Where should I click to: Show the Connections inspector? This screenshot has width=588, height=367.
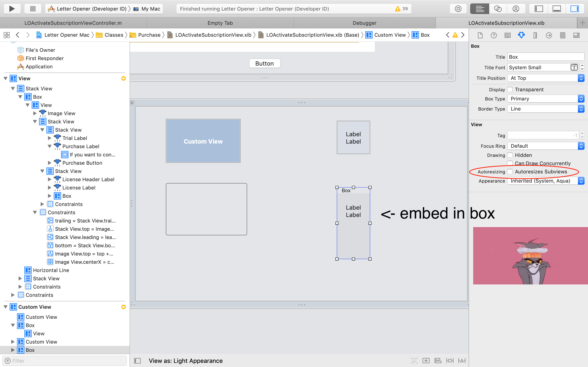click(x=549, y=35)
